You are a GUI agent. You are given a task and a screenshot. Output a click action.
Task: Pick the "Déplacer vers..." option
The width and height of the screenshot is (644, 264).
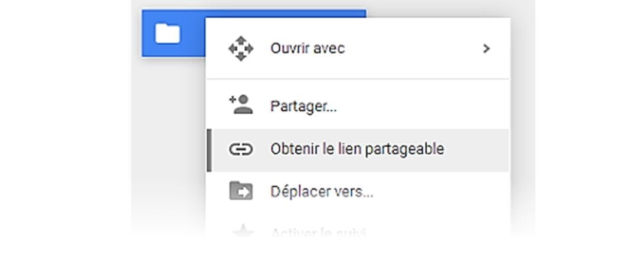pyautogui.click(x=321, y=192)
